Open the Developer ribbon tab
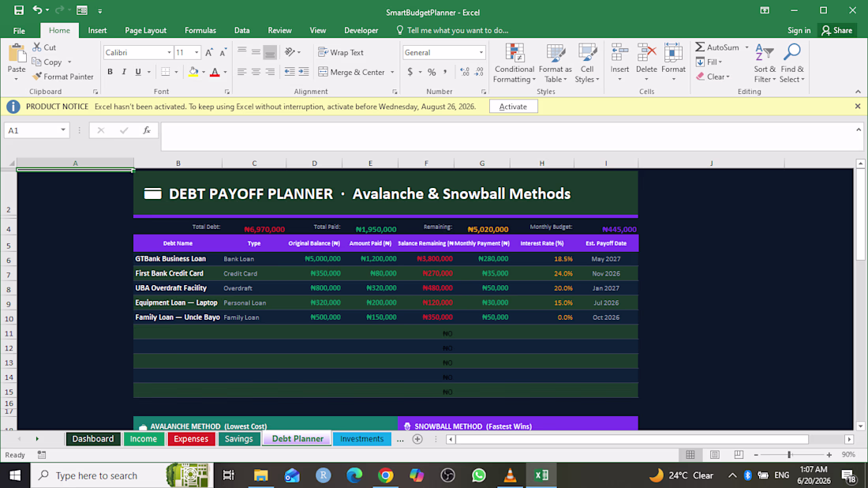This screenshot has height=488, width=868. click(361, 31)
